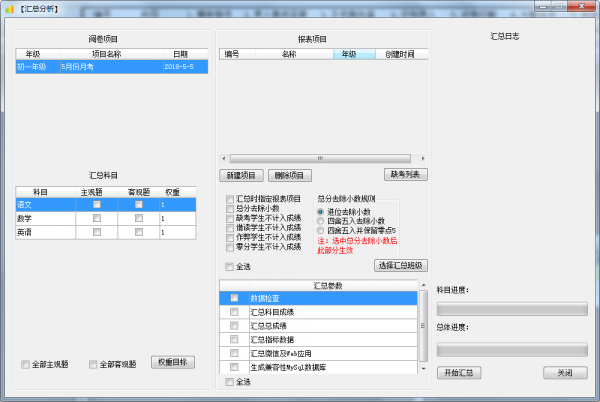Check 全部主观题 checkbox
This screenshot has width=600, height=402.
coord(27,364)
